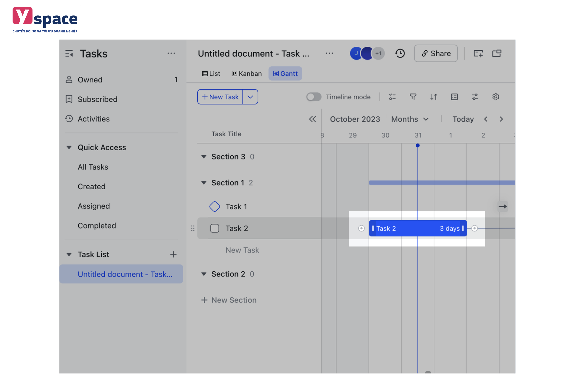Collapse Quick Access group
Screen dimensions: 588x392
pyautogui.click(x=69, y=148)
